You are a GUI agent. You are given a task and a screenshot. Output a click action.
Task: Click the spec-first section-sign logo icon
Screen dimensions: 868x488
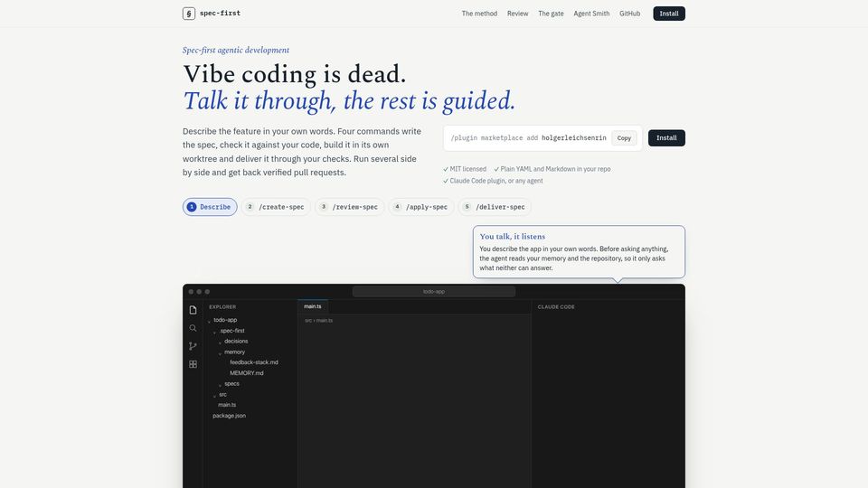tap(189, 14)
